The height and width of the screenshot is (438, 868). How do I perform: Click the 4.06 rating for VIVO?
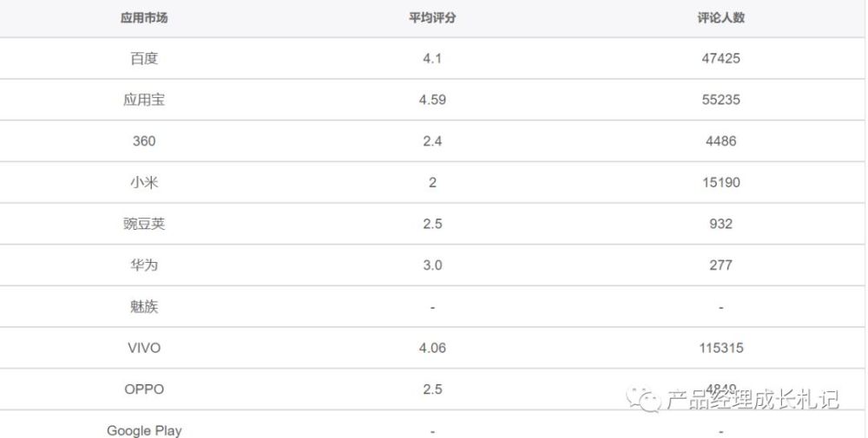432,348
